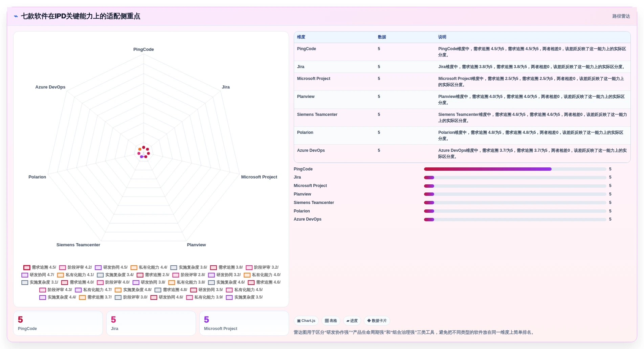Toggle the 私有化能力 4.1/ legend item
Viewport: 644px width, 349px height.
(75, 275)
